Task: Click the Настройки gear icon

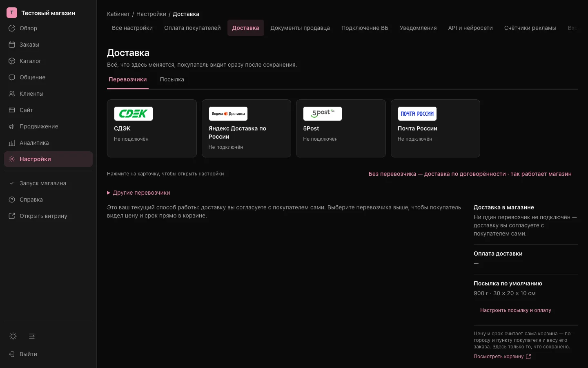Action: (x=12, y=159)
